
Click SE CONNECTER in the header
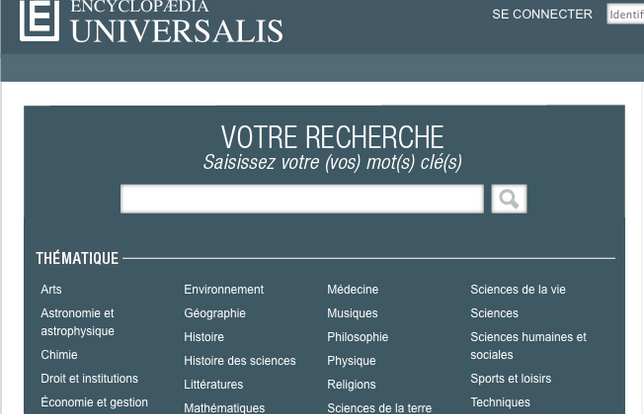pos(542,14)
